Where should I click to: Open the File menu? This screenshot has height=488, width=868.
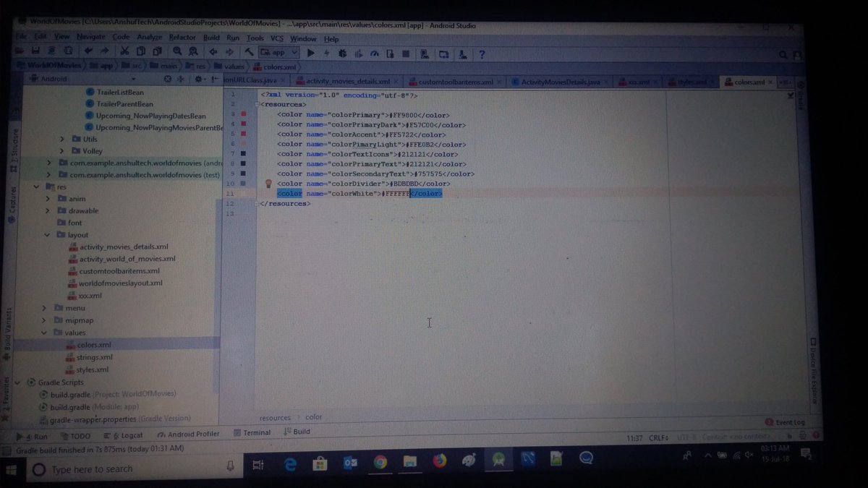(21, 36)
